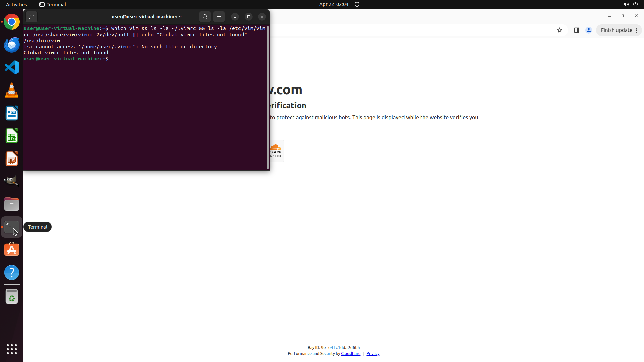
Task: Open the Terminal app menu in top bar
Action: (53, 4)
